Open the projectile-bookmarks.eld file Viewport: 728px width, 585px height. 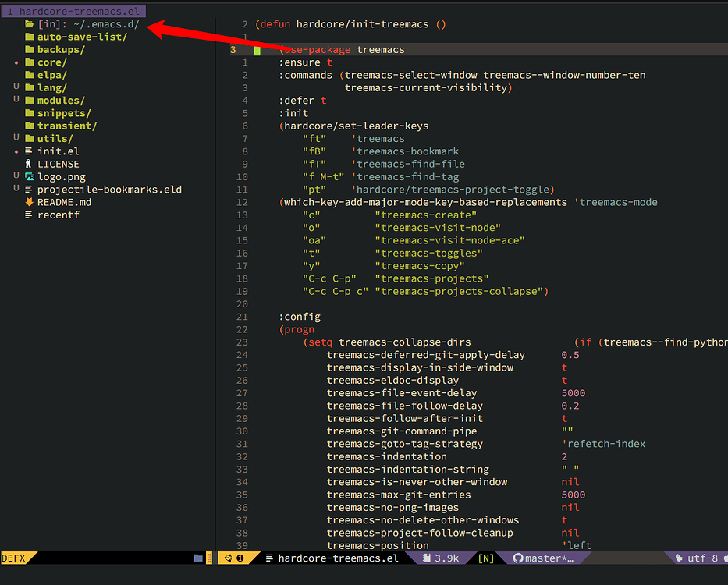coord(109,189)
